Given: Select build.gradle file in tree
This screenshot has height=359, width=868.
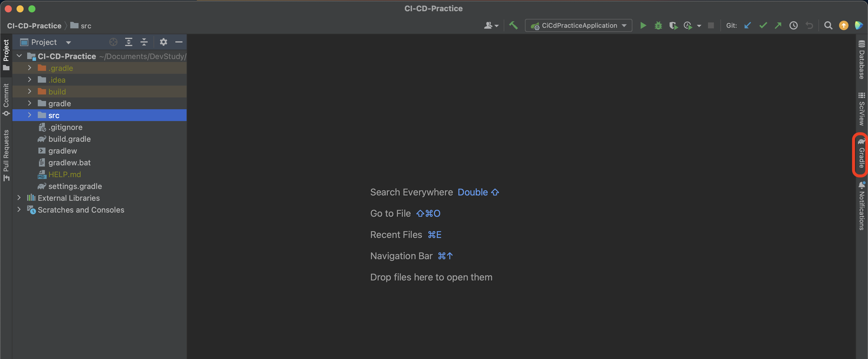Looking at the screenshot, I should pyautogui.click(x=69, y=139).
